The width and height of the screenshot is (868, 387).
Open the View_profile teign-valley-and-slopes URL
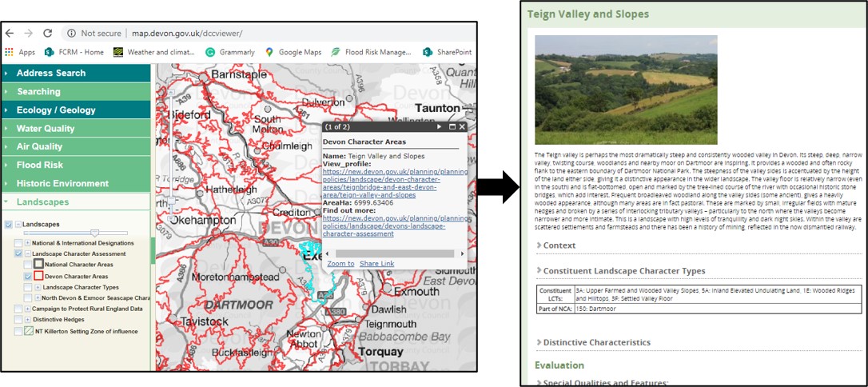pyautogui.click(x=395, y=183)
